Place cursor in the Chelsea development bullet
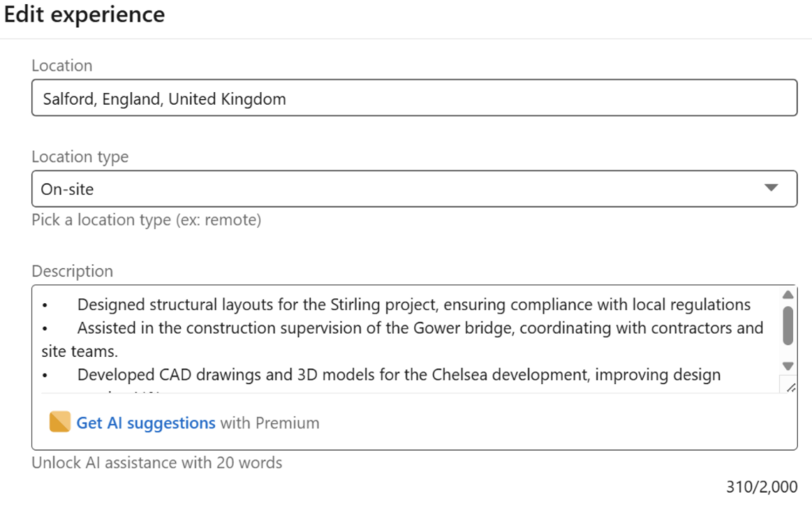 click(398, 374)
